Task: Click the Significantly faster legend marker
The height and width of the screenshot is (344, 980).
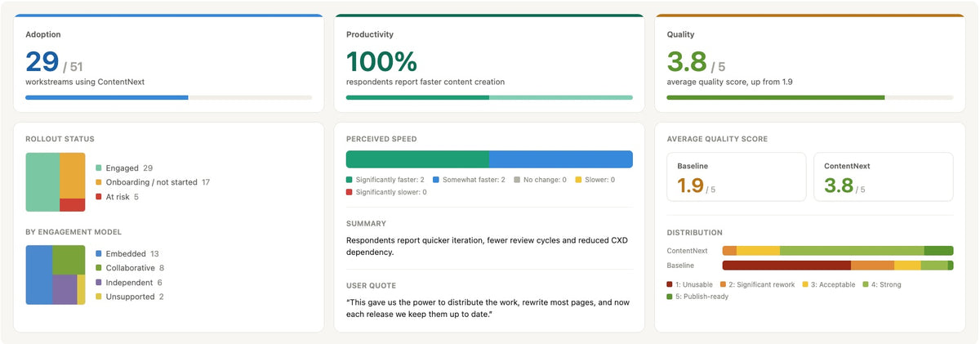Action: coord(350,179)
